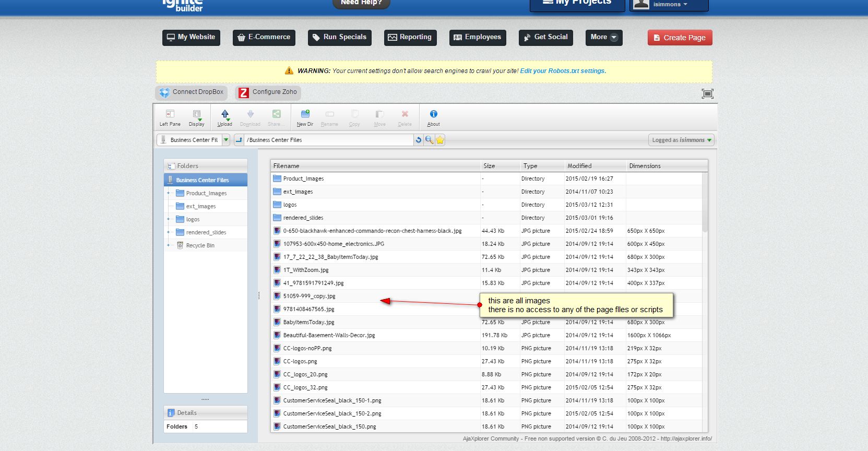This screenshot has width=868, height=451.
Task: Click the magnifier search icon
Action: pos(429,140)
